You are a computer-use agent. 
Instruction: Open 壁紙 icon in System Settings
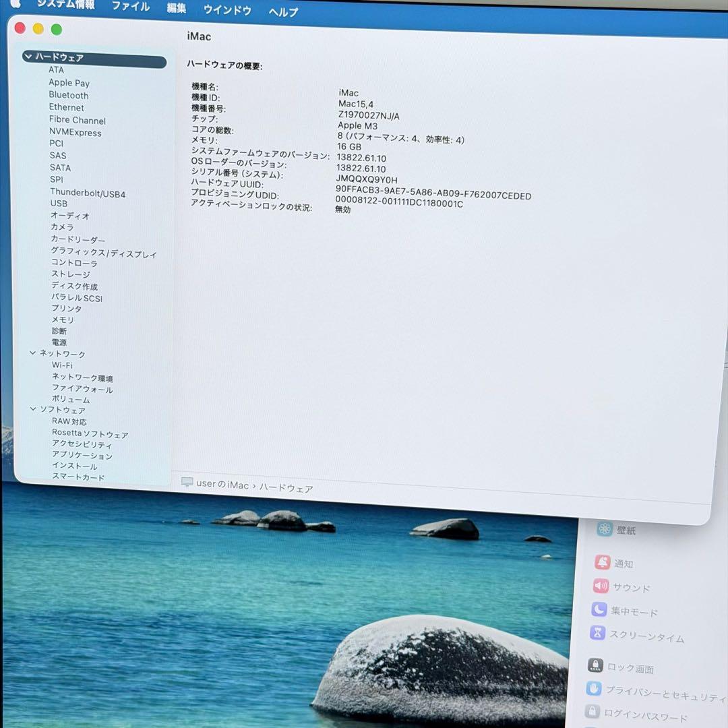click(605, 528)
